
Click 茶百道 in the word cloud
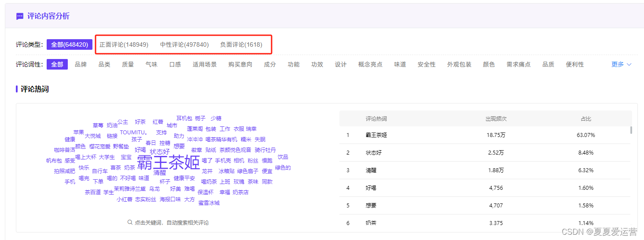coord(93,192)
